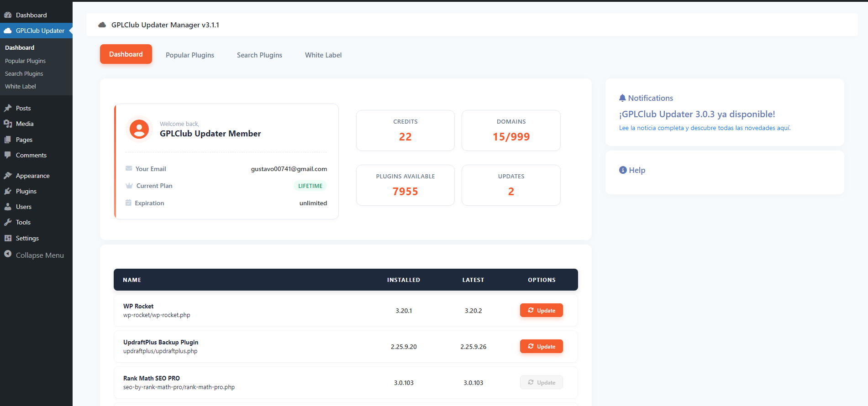The image size is (868, 406).
Task: Select Popular Plugins in sidebar submenu
Action: (25, 61)
